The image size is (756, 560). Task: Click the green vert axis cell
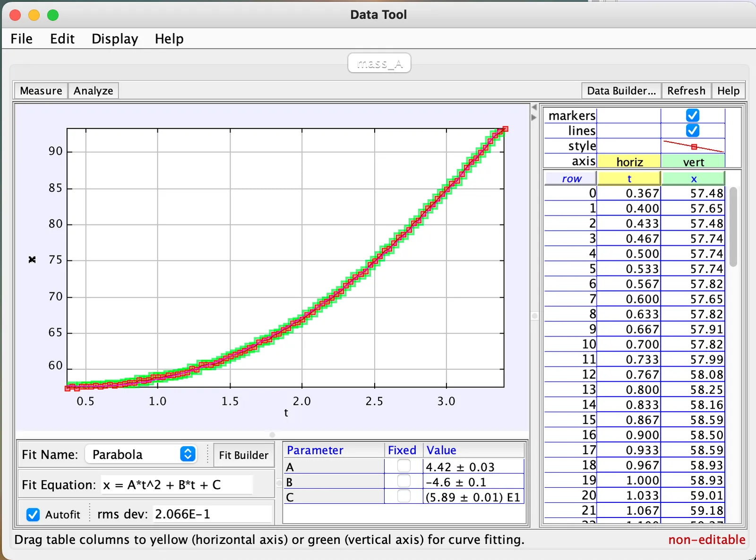[693, 162]
